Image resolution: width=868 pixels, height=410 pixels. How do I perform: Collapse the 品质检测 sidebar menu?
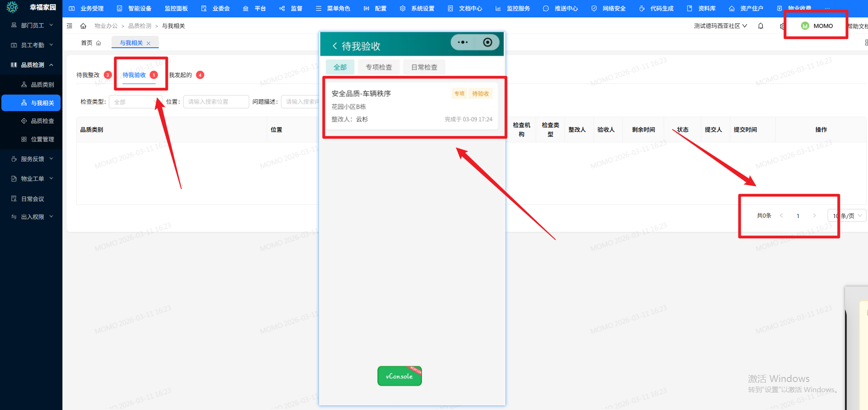pos(32,65)
